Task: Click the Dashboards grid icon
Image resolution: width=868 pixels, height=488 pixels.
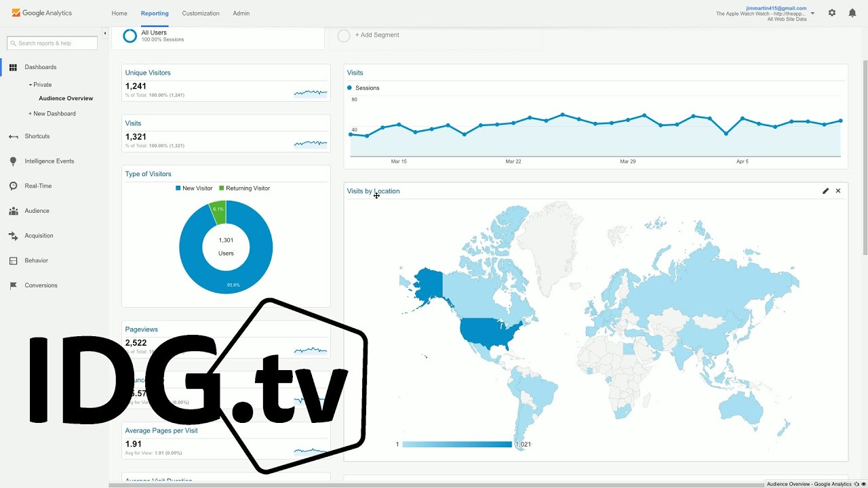Action: [x=13, y=67]
